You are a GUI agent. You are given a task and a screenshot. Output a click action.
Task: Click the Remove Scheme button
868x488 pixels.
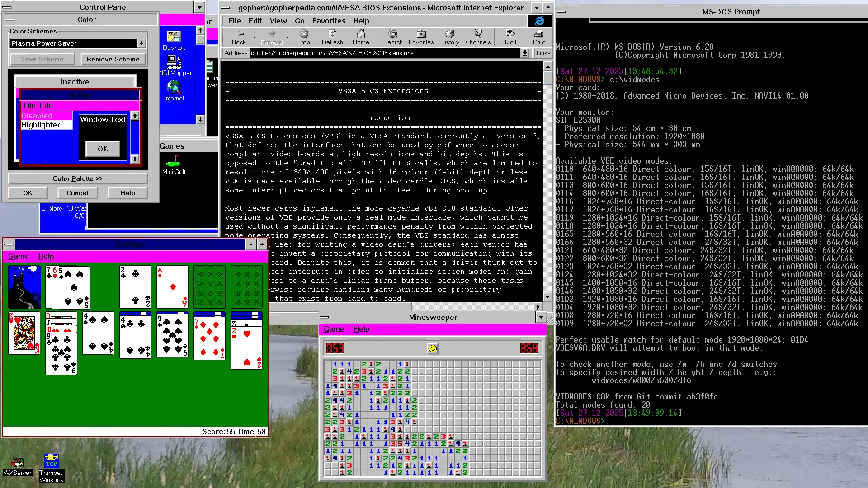pos(113,59)
